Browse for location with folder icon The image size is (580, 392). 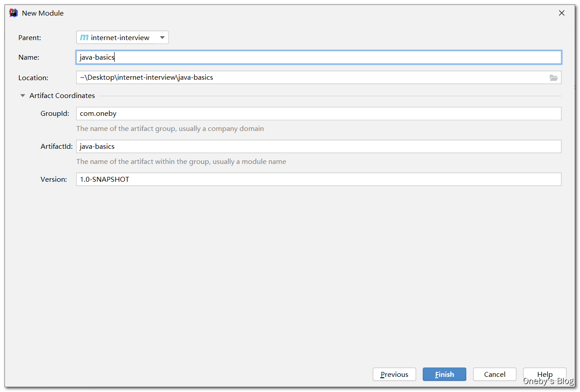coord(554,78)
